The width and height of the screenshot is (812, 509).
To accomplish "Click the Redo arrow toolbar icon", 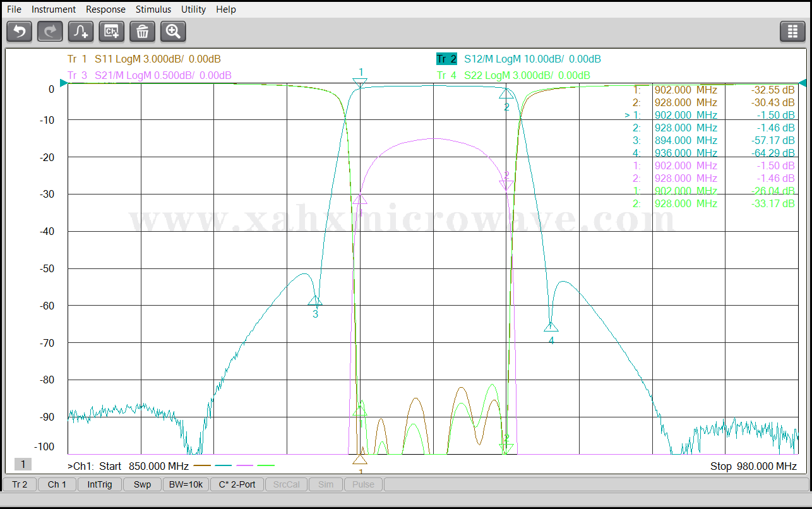I will coord(50,31).
